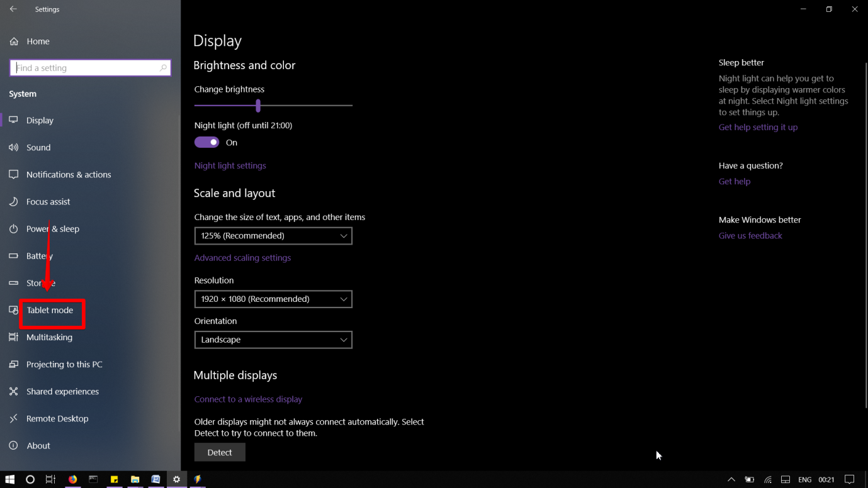Open Shared experiences settings
This screenshot has width=868, height=488.
pyautogui.click(x=62, y=391)
